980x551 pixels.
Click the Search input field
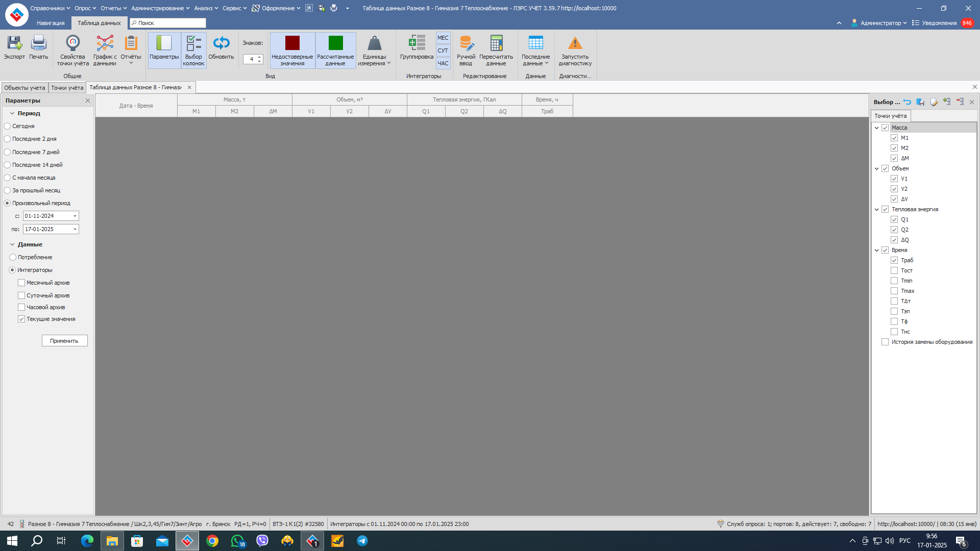pos(167,23)
